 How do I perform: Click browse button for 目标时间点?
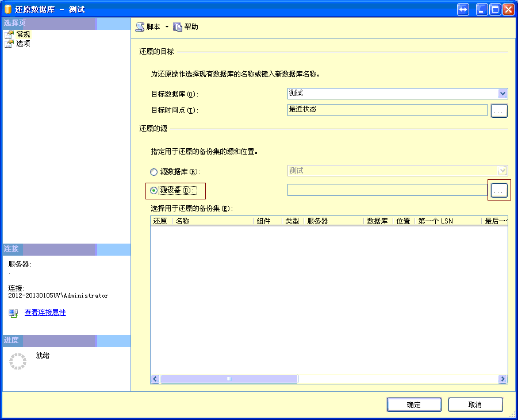pyautogui.click(x=499, y=111)
